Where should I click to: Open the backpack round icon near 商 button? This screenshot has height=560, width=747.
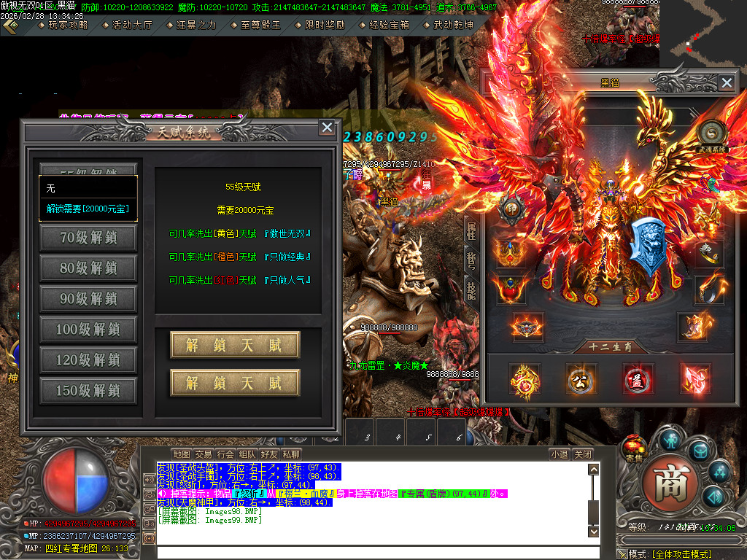coord(699,452)
